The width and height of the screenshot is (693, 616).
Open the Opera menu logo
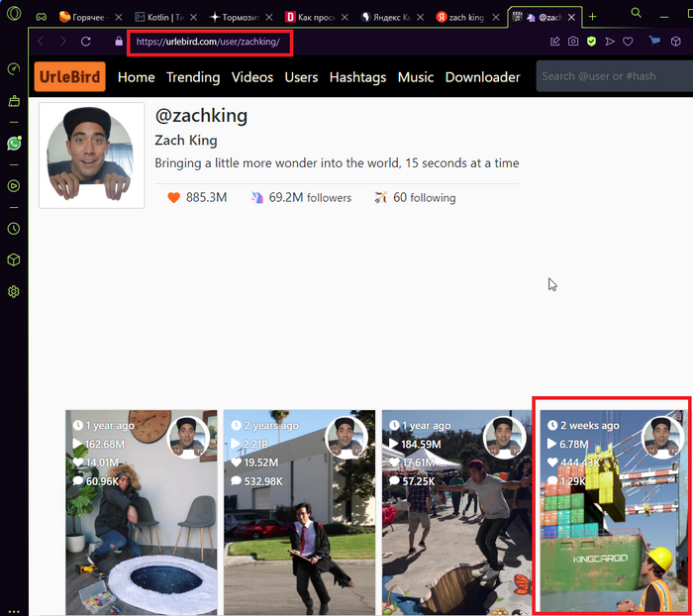point(14,13)
